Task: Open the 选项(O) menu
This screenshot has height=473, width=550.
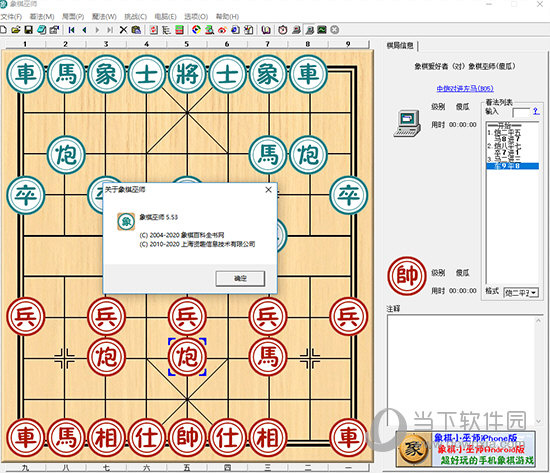Action: [196, 16]
